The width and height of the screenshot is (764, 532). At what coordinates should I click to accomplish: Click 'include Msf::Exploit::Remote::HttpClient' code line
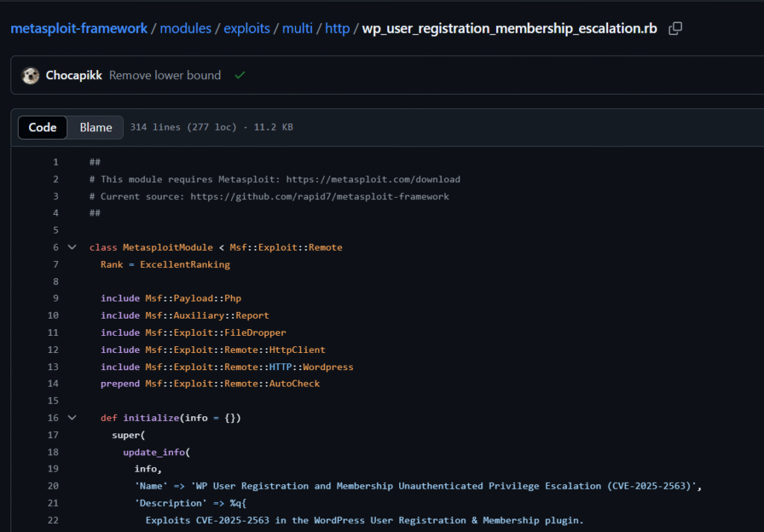coord(213,350)
